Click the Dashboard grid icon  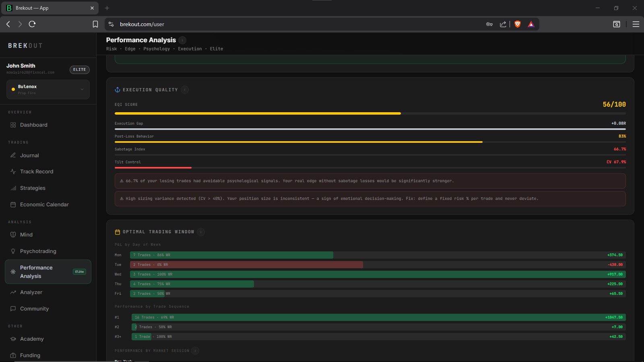tap(13, 125)
